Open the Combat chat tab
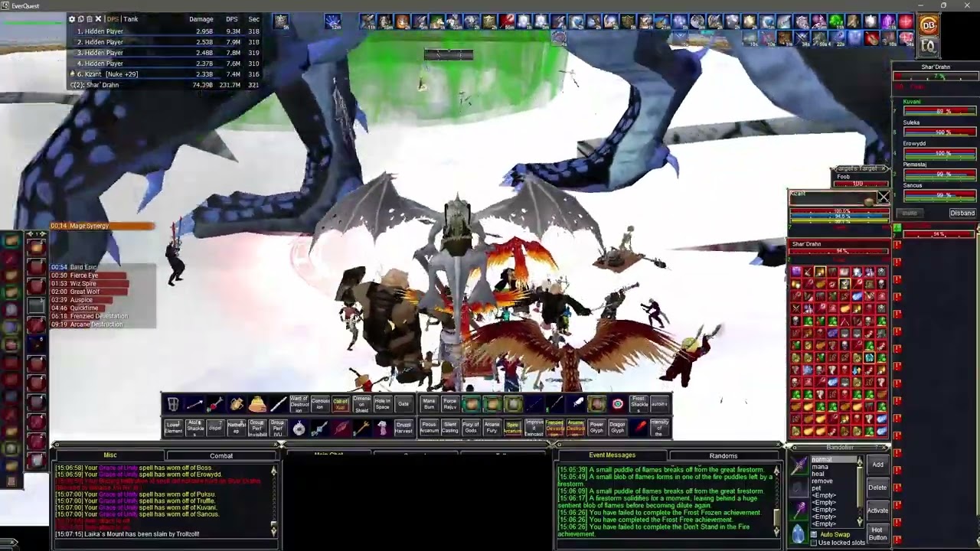This screenshot has height=551, width=980. pos(221,455)
